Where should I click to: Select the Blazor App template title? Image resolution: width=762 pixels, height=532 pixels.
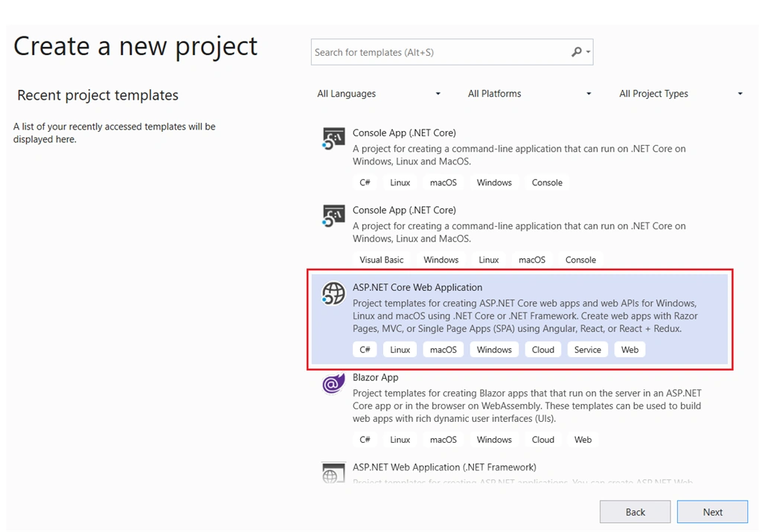(x=375, y=377)
